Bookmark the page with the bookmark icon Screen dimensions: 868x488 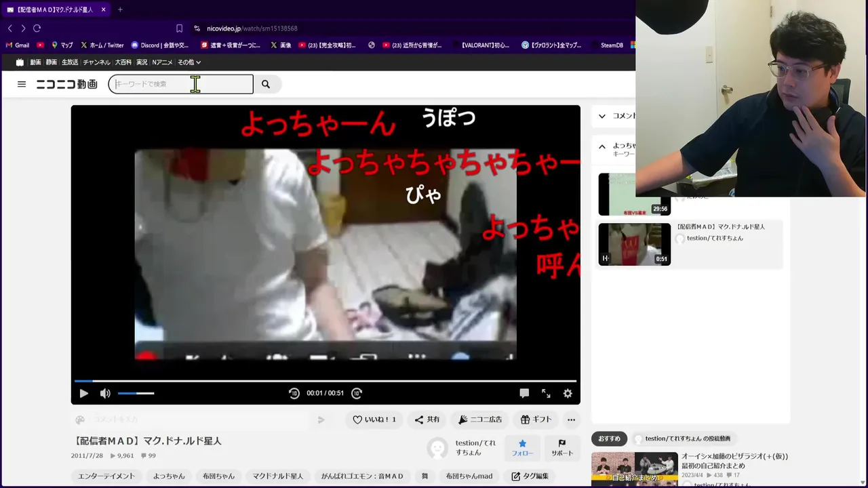(x=179, y=28)
